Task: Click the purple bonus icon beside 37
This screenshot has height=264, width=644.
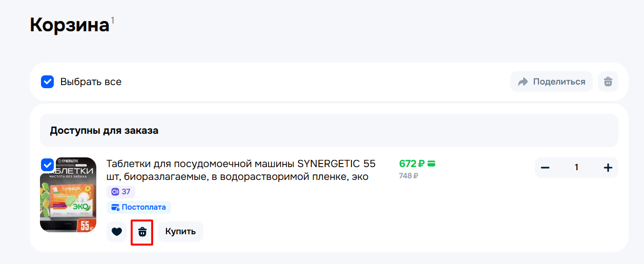Action: (x=115, y=192)
